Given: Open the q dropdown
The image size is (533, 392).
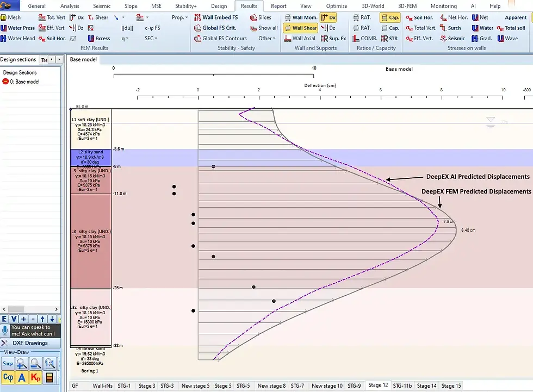Looking at the screenshot, I should [125, 39].
